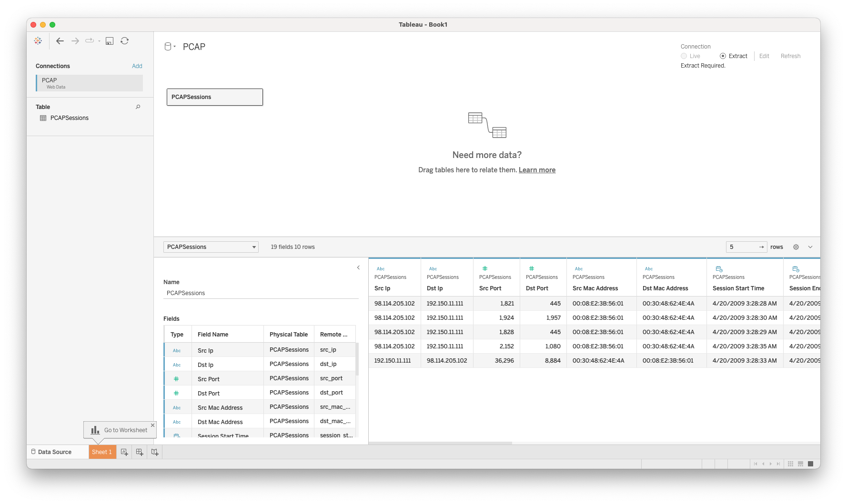
Task: Click the Abc type icon for Dst Ip field row
Action: pos(177,365)
